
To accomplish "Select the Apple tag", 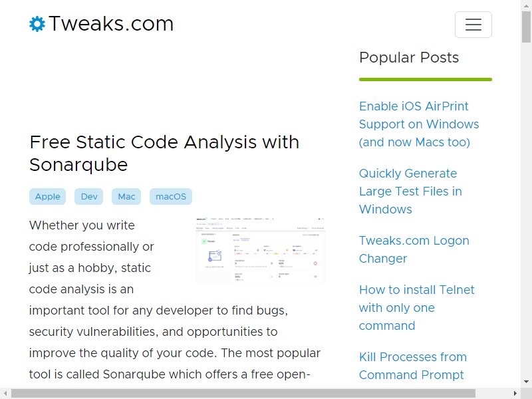I will [47, 196].
